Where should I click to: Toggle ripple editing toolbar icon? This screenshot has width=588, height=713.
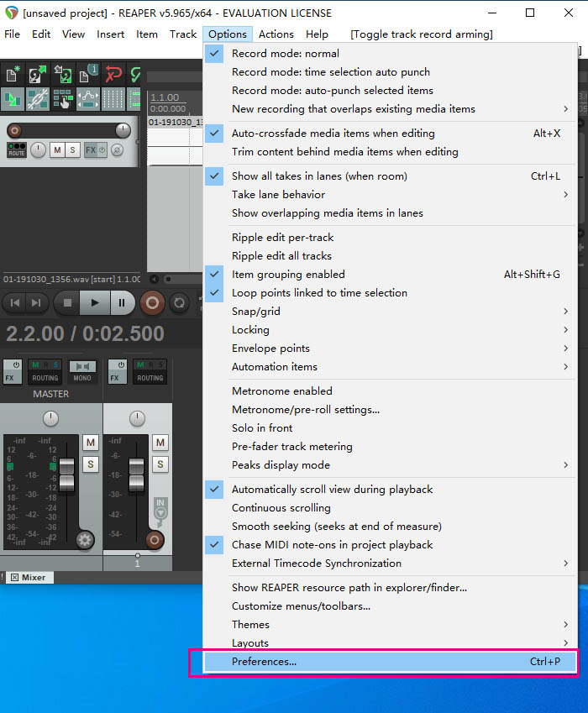click(x=63, y=100)
